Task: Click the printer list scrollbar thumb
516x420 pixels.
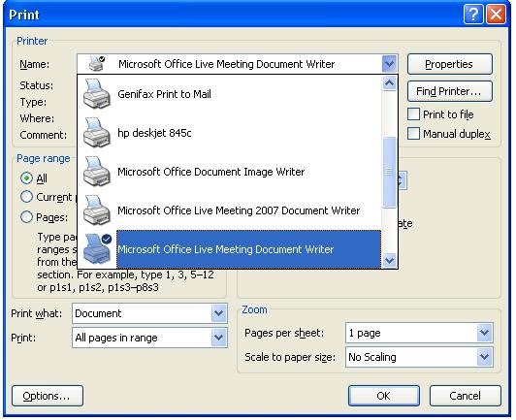Action: [x=389, y=172]
